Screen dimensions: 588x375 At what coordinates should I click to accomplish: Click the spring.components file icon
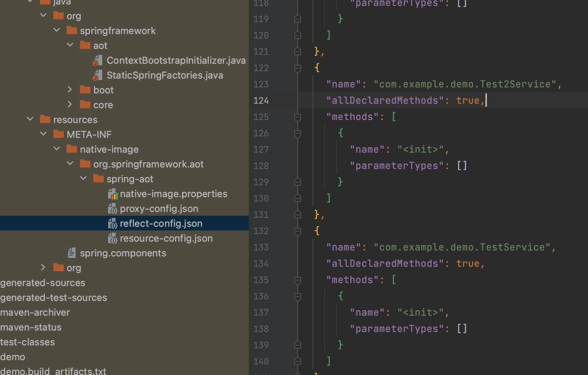click(72, 253)
